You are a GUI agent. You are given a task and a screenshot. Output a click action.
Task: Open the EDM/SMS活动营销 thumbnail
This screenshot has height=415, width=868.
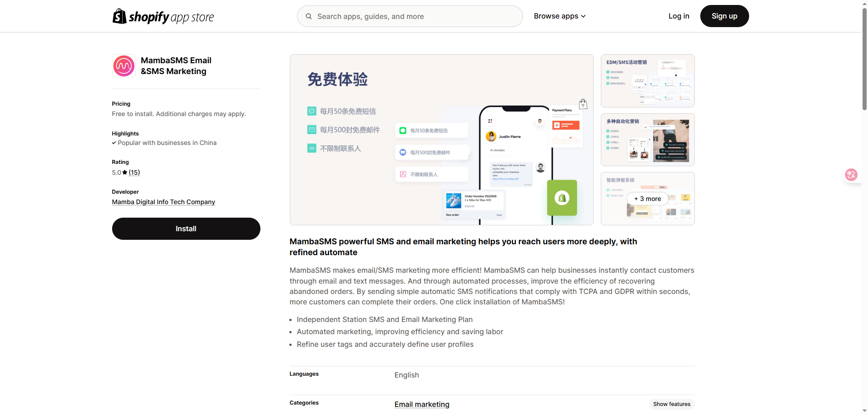point(647,81)
